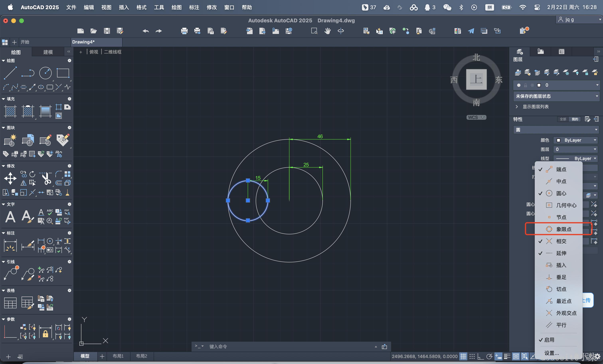
Task: Select the Trim scissors tool
Action: coord(46,178)
